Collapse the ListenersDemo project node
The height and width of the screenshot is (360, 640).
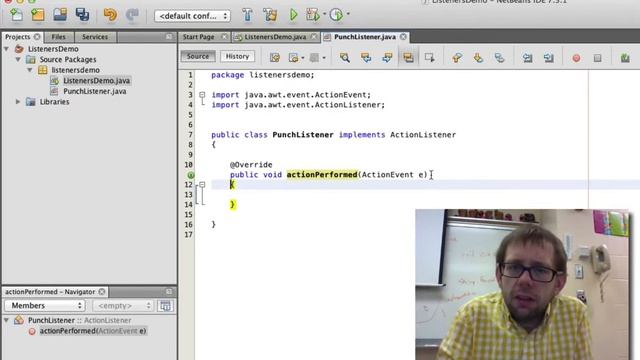(x=7, y=49)
